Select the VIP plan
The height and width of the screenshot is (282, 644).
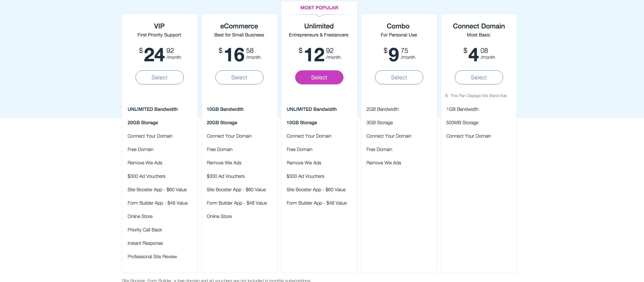(x=159, y=77)
